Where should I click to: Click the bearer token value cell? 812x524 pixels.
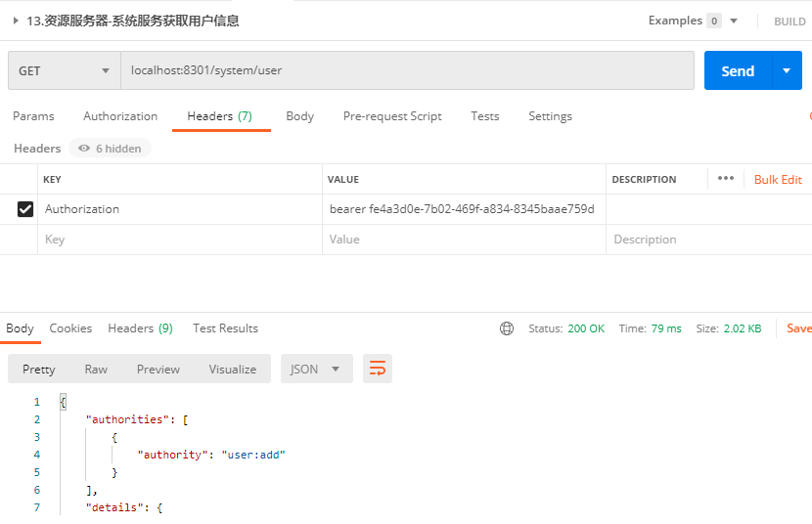coord(464,209)
